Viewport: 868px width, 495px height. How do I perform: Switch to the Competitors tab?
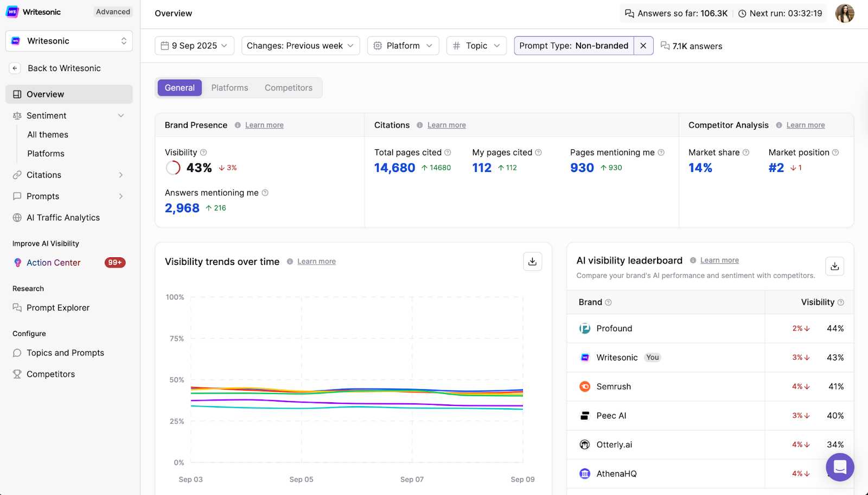pos(289,88)
